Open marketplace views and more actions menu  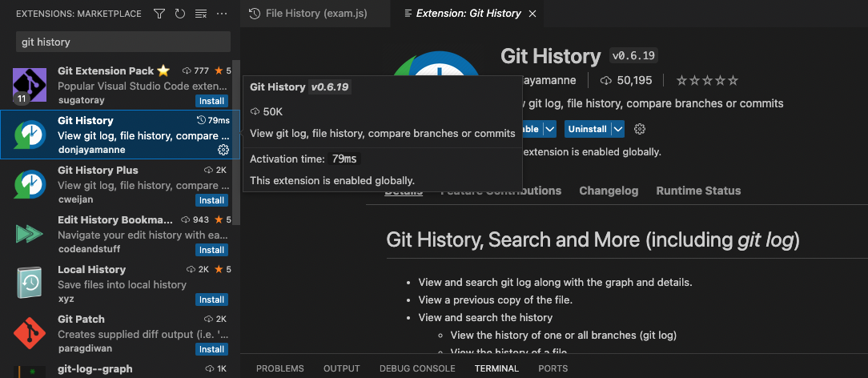222,14
